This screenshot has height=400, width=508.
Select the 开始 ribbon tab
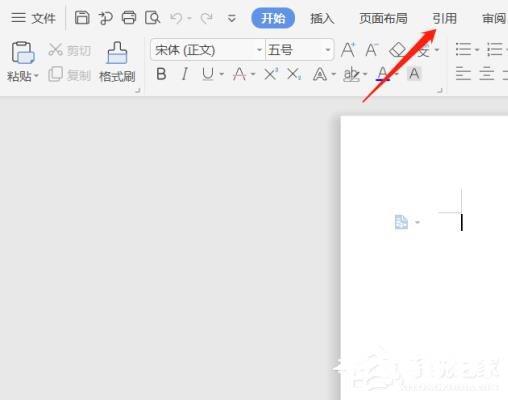(273, 18)
